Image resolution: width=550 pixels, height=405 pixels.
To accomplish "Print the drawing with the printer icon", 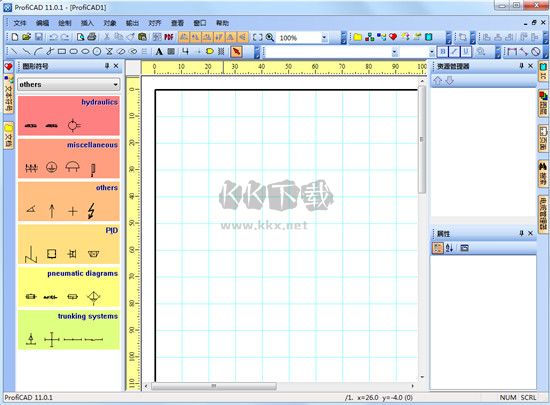I will 92,37.
